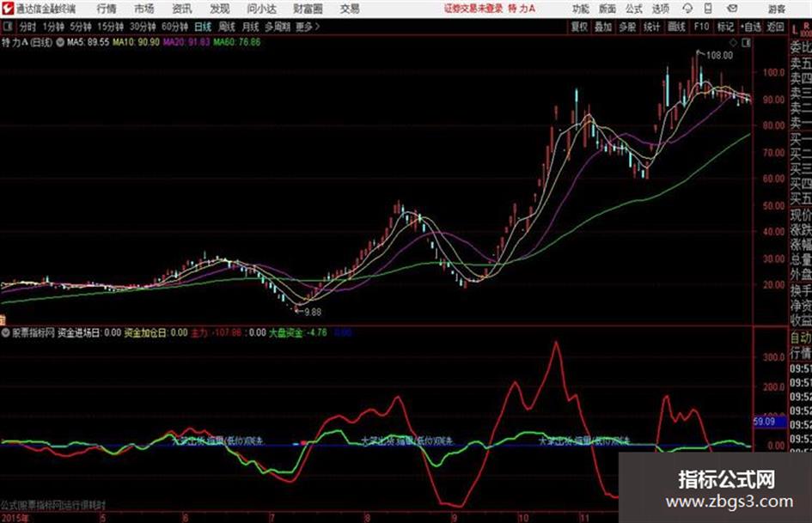Image resolution: width=812 pixels, height=523 pixels.
Task: Expand the round arrow beside 股票指标网
Action: point(6,333)
